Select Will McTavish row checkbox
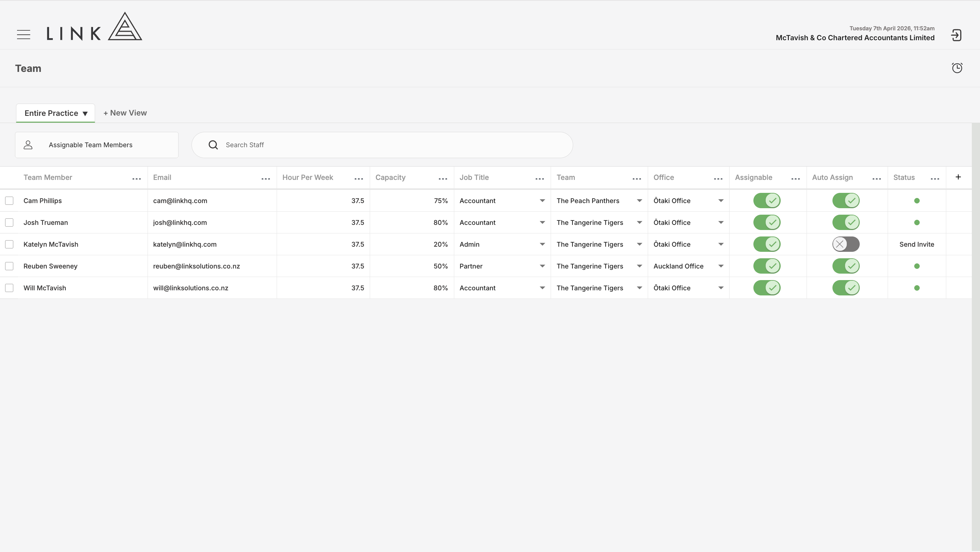980x552 pixels. click(x=9, y=288)
